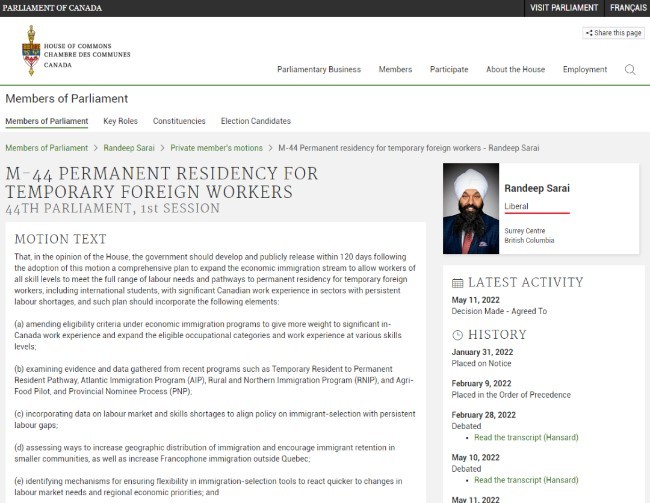Expand the Members navigation menu
The height and width of the screenshot is (503, 650).
[x=395, y=69]
